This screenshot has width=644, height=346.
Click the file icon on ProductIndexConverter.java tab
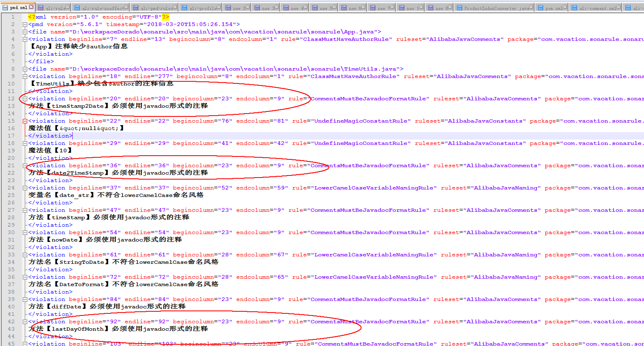(x=459, y=7)
